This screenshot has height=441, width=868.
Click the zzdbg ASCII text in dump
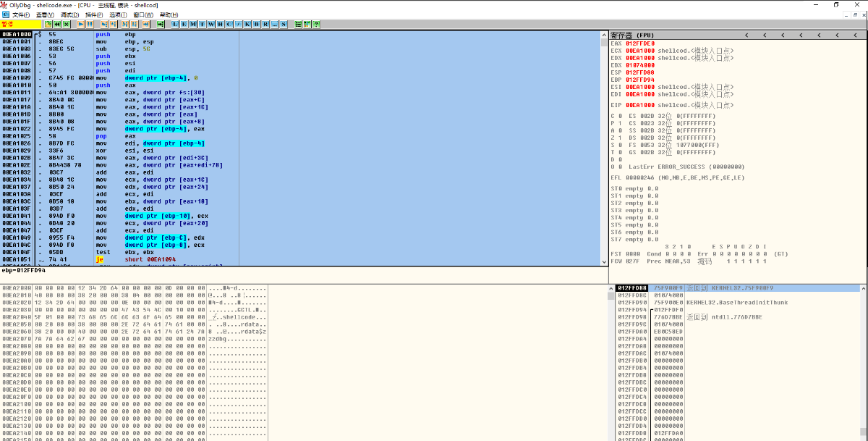pyautogui.click(x=218, y=338)
